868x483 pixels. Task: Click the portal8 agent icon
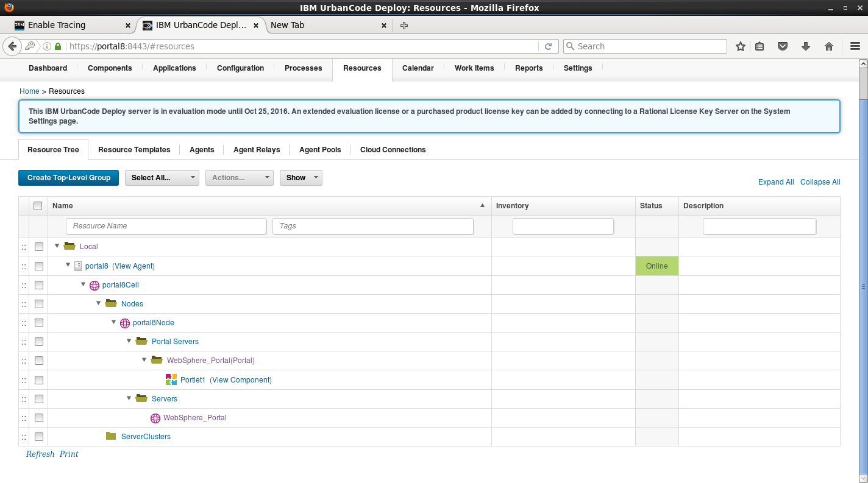pyautogui.click(x=78, y=266)
